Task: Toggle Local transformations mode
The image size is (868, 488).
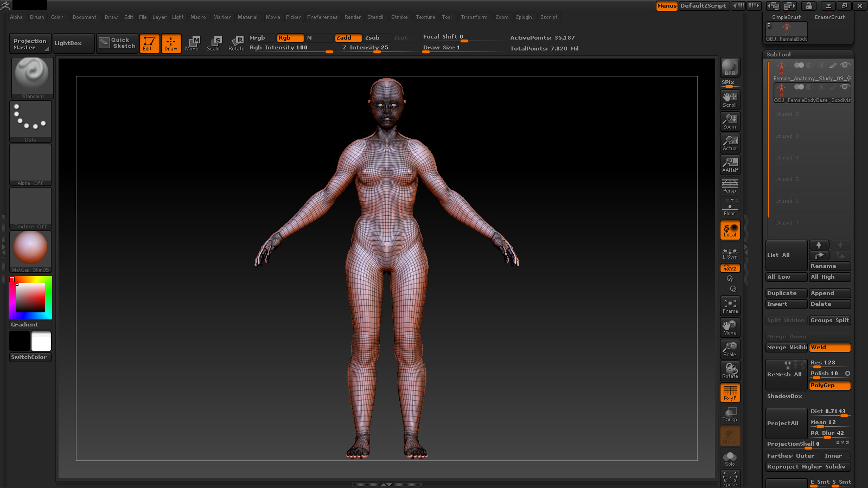Action: click(x=730, y=230)
